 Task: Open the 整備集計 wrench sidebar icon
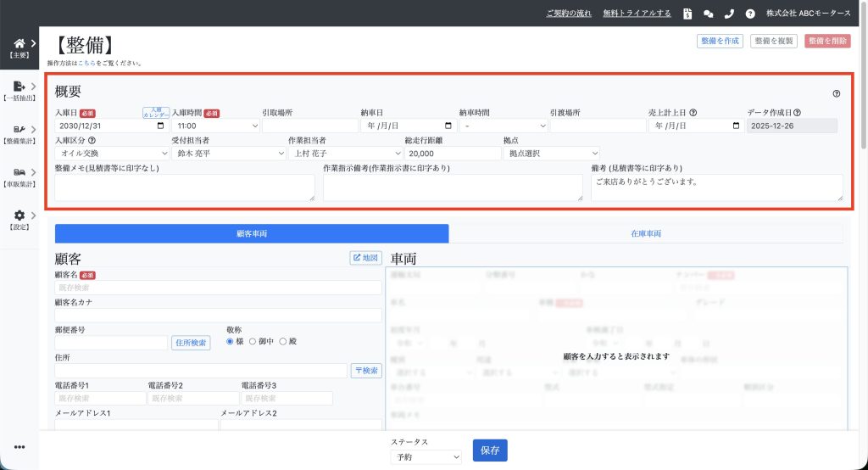19,129
